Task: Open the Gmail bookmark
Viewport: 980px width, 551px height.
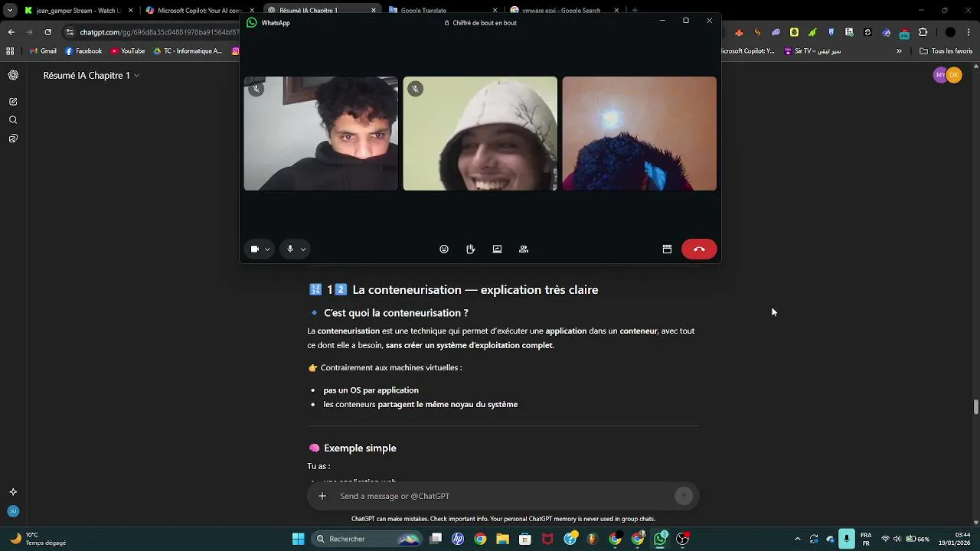Action: [x=42, y=51]
